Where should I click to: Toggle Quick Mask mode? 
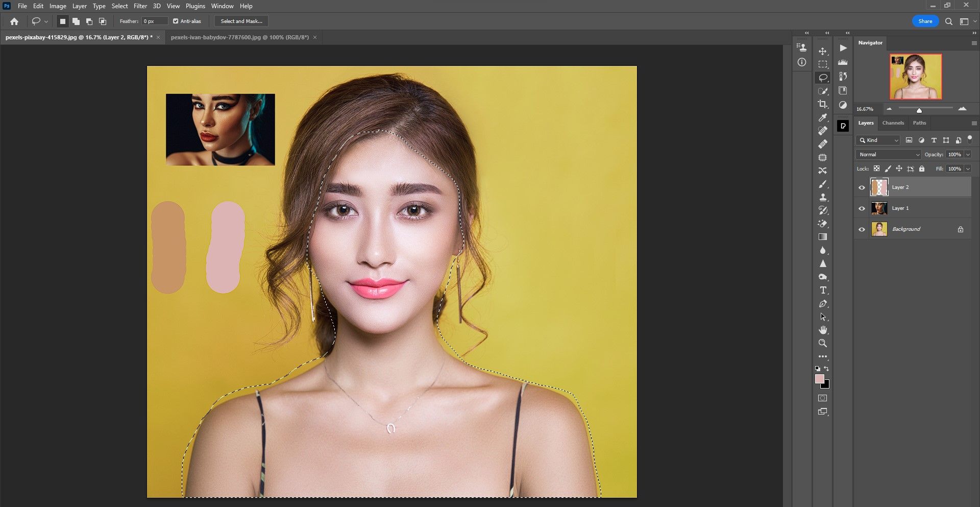click(822, 398)
